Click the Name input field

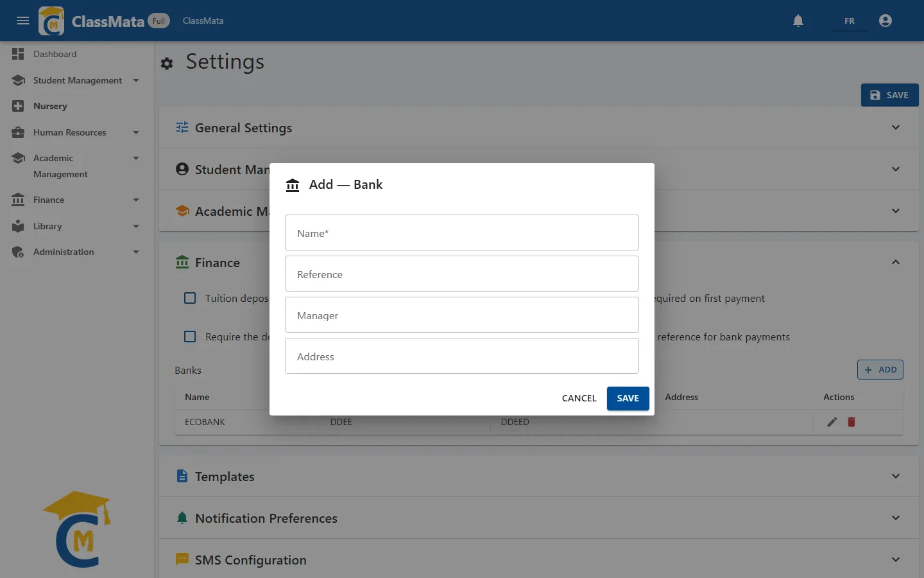pyautogui.click(x=462, y=232)
